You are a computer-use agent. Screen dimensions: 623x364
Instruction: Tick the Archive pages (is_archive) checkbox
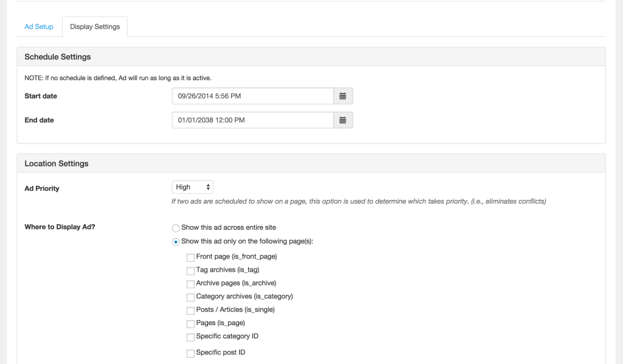click(x=191, y=284)
